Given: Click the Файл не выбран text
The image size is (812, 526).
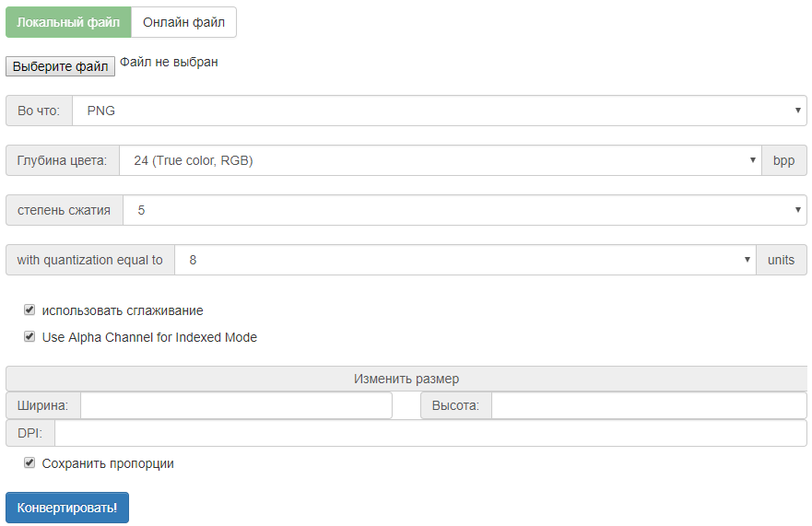Looking at the screenshot, I should (169, 63).
